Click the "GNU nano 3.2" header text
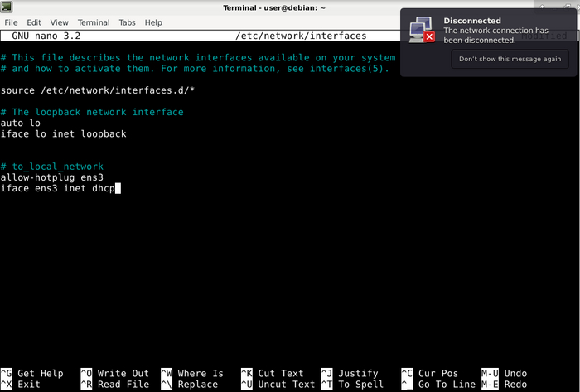Screen dimensions: 580x392 (46, 36)
